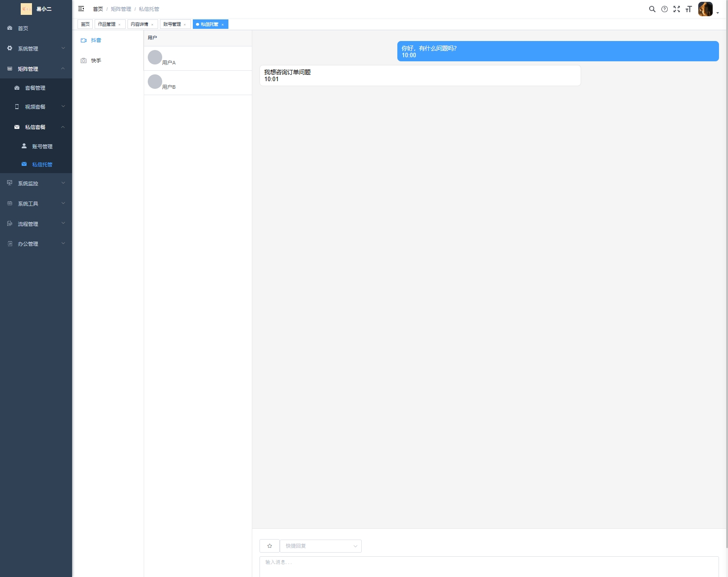Open the search magnifier icon
Image resolution: width=728 pixels, height=577 pixels.
click(652, 9)
